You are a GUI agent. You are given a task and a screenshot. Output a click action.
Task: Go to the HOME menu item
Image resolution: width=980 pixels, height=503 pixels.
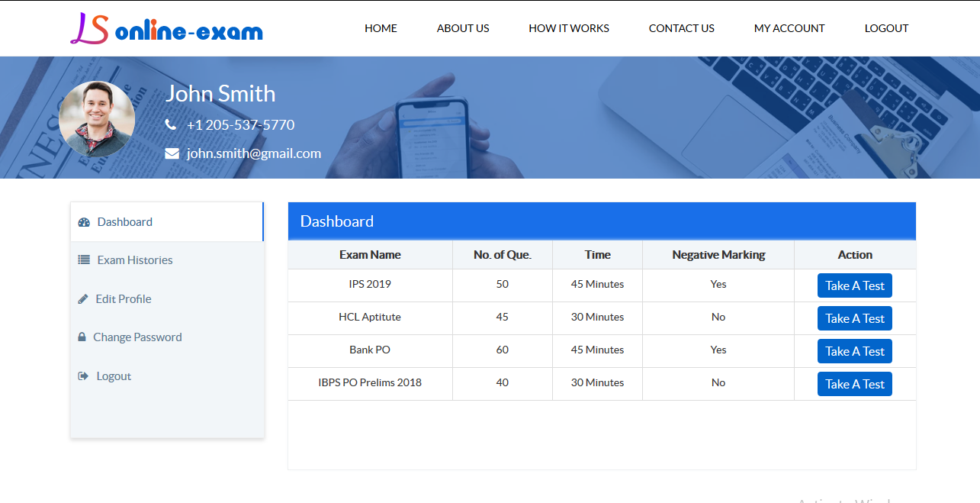click(x=381, y=28)
